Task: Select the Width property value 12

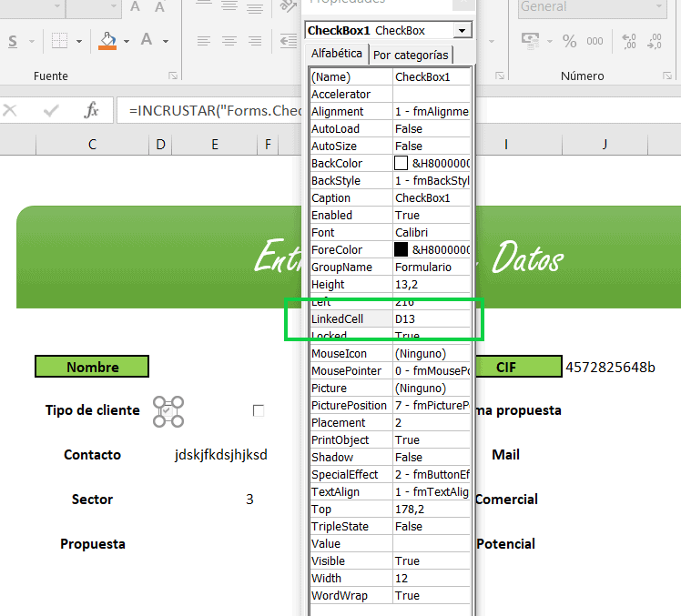Action: click(x=432, y=578)
